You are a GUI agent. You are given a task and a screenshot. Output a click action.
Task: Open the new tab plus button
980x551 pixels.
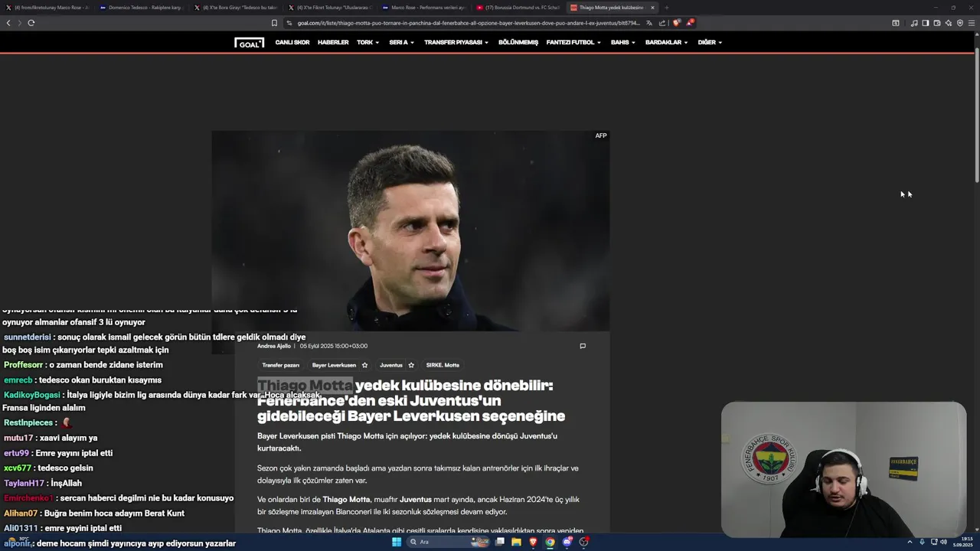(x=666, y=8)
